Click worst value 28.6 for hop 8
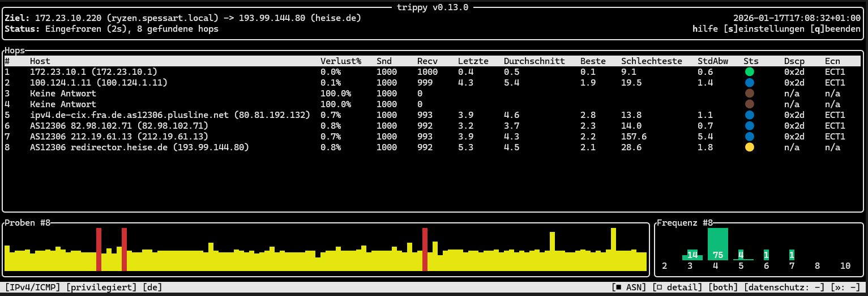 pos(631,147)
